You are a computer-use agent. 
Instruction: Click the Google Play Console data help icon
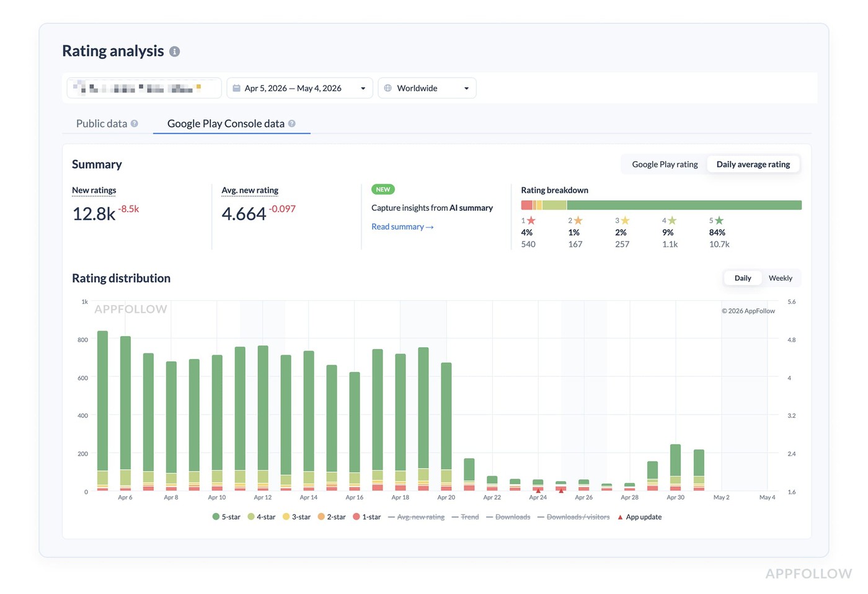[x=291, y=123]
